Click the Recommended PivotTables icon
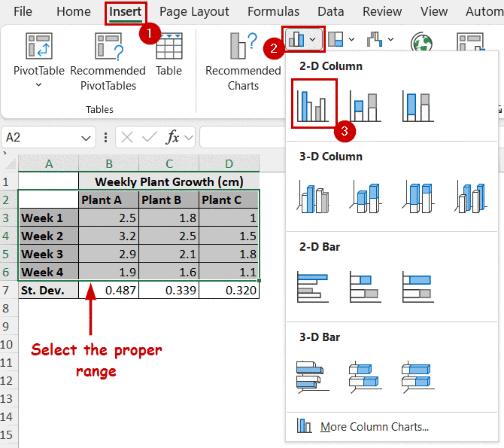This screenshot has width=504, height=448. point(108,46)
